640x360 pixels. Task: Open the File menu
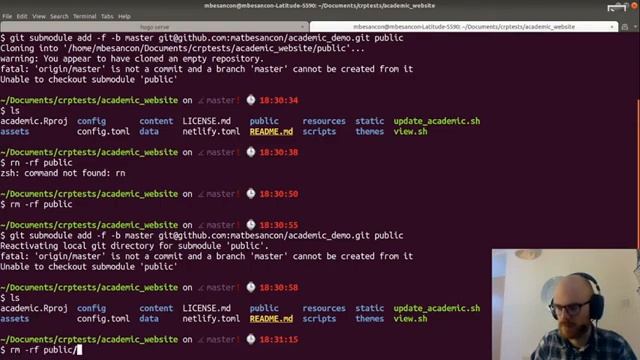[7, 16]
